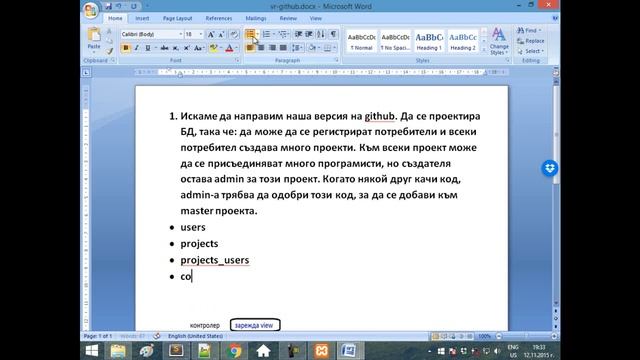Click the Cut scissors icon

tap(109, 31)
